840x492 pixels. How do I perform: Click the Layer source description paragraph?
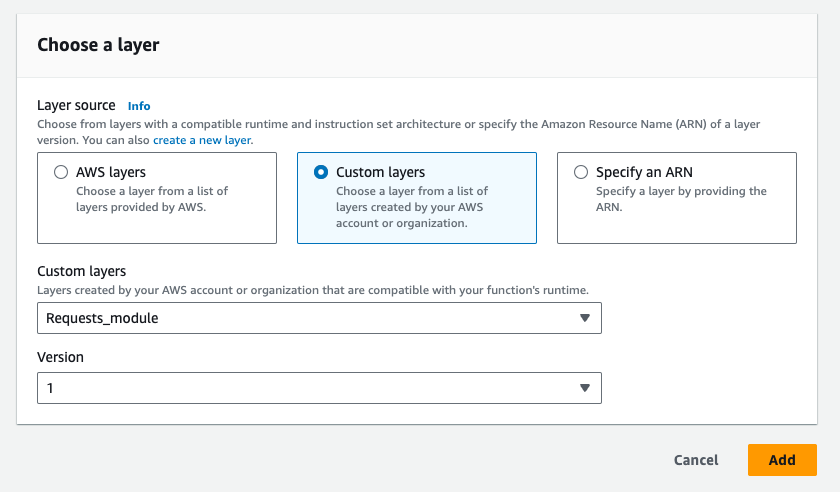(400, 124)
